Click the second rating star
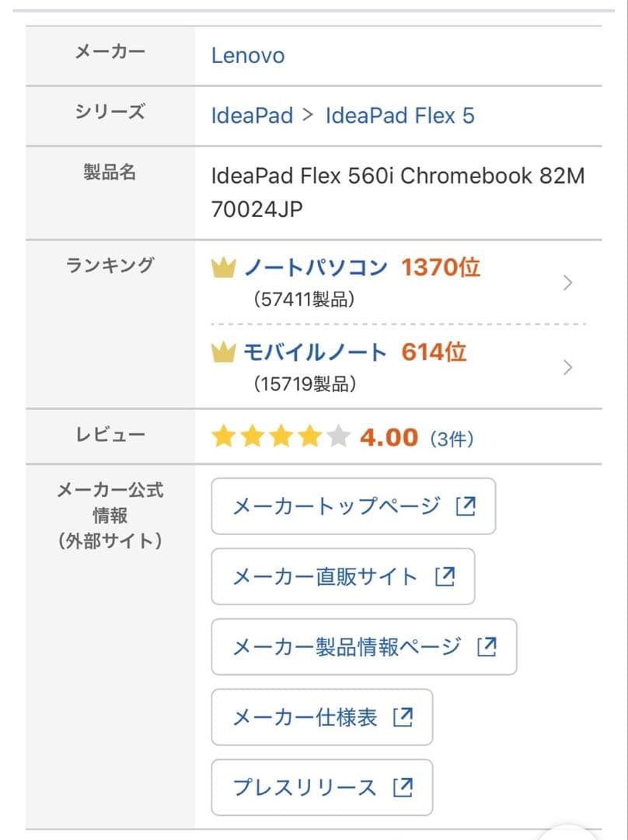This screenshot has height=840, width=628. point(253,436)
